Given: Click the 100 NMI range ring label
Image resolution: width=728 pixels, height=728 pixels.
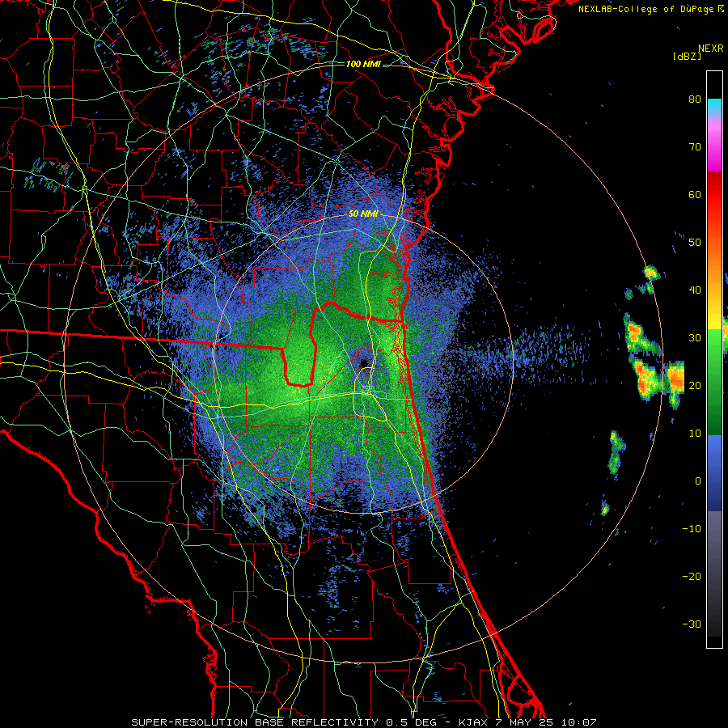Looking at the screenshot, I should [x=363, y=64].
